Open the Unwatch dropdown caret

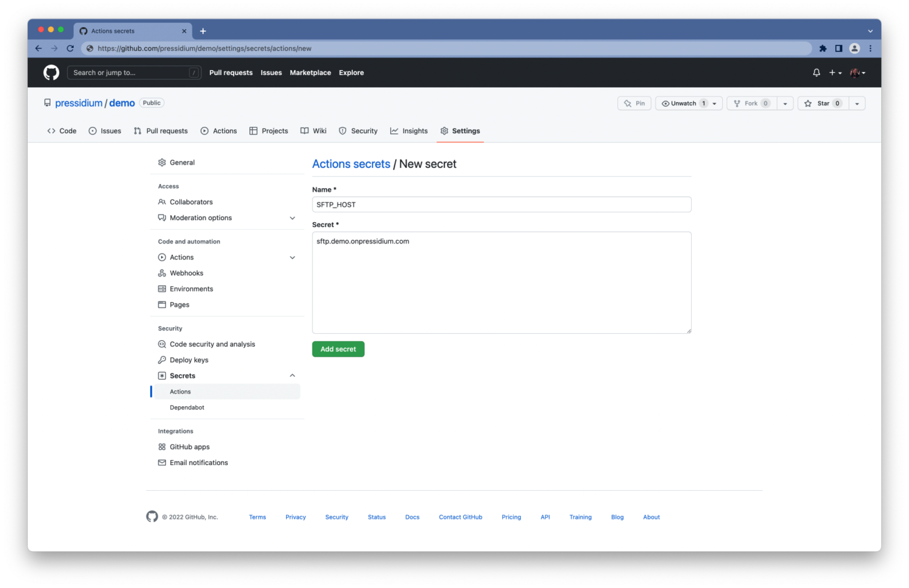715,103
